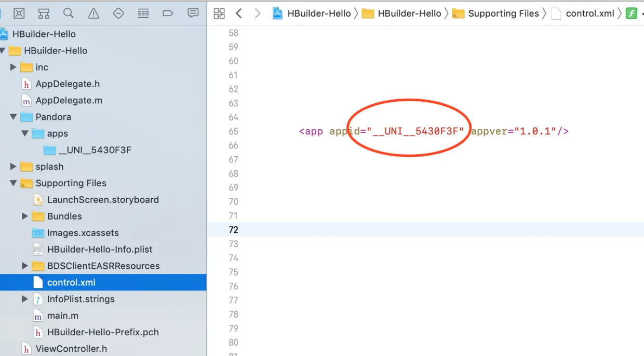Open the debug navigator icon
Viewport: 644px width, 356px height.
(x=143, y=13)
